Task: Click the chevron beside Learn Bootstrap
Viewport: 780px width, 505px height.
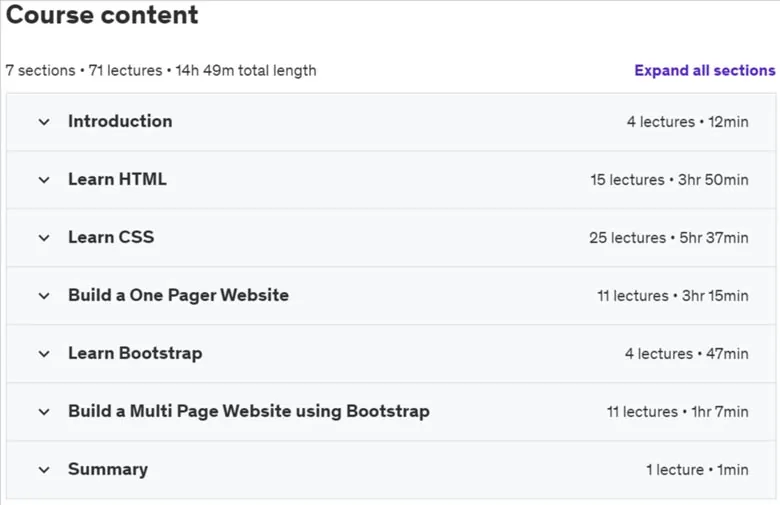Action: pyautogui.click(x=44, y=354)
